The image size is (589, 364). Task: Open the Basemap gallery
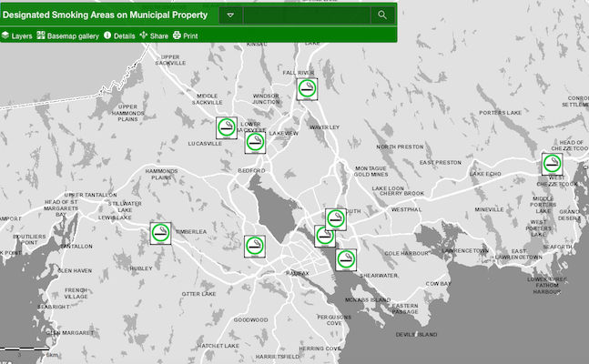68,35
